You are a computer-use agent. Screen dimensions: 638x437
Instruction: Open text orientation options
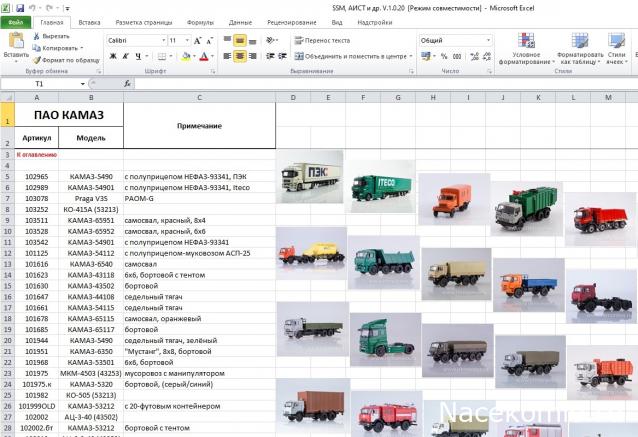pyautogui.click(x=270, y=40)
